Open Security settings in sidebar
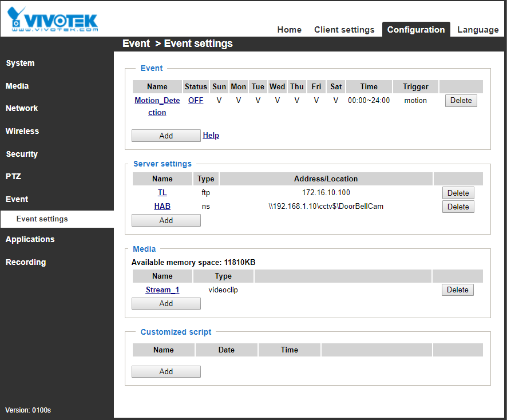507x420 pixels. [x=22, y=154]
